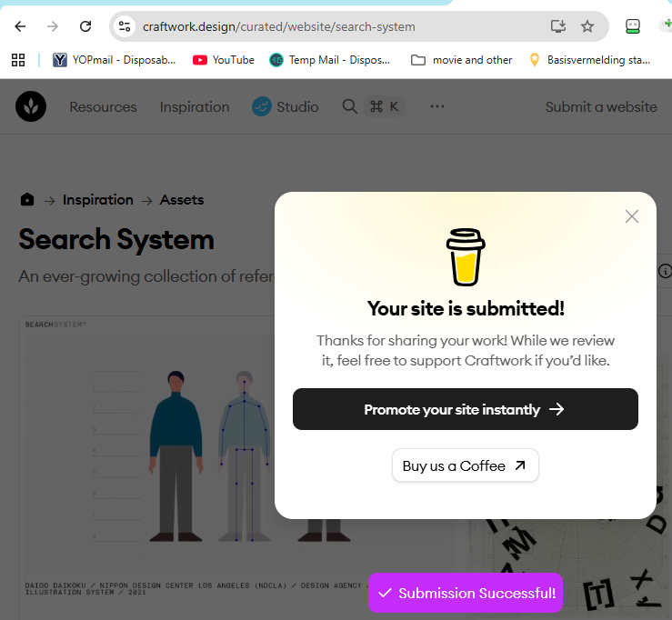The image size is (672, 620).
Task: Go to the Studio page
Action: point(286,107)
